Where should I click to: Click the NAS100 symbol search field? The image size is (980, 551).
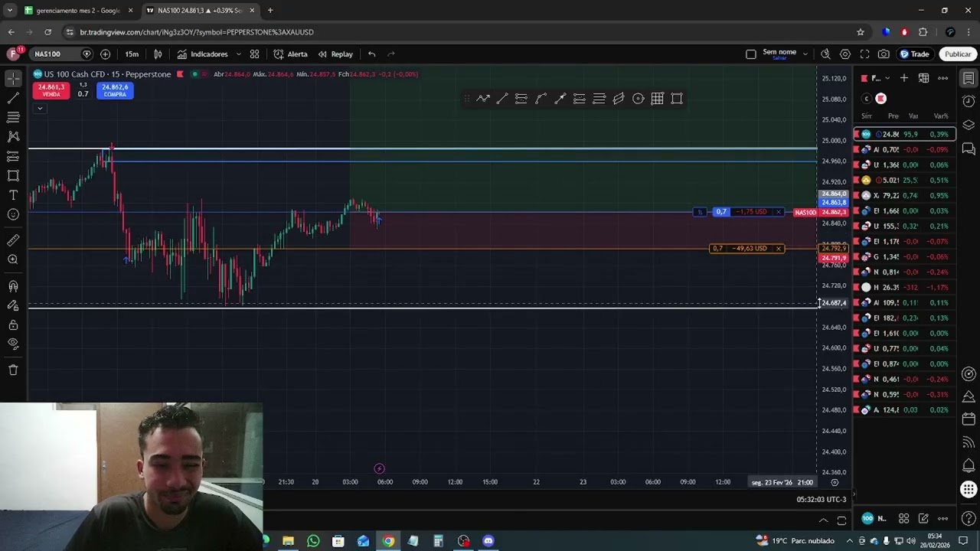pos(55,54)
